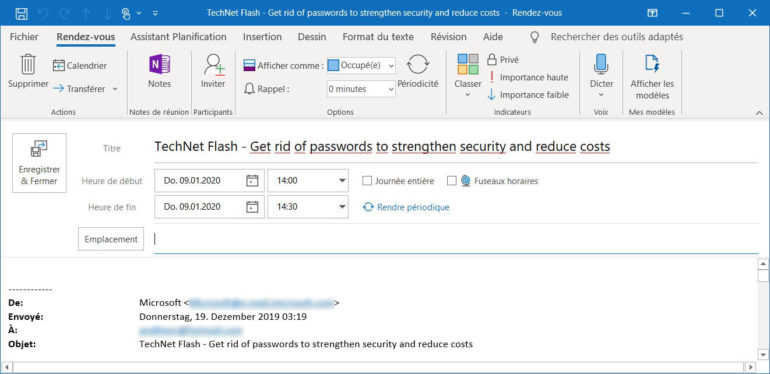The width and height of the screenshot is (770, 374).
Task: Click the Emplacement text field
Action: pyautogui.click(x=456, y=239)
